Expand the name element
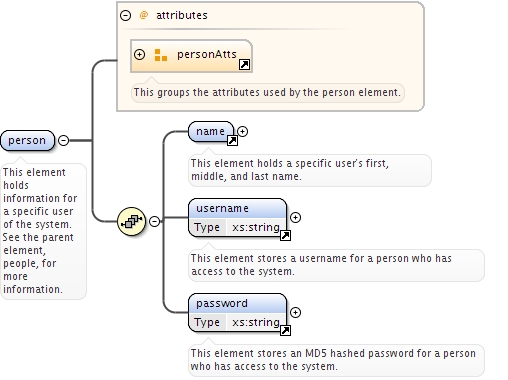Image resolution: width=508 pixels, height=380 pixels. pos(242,132)
